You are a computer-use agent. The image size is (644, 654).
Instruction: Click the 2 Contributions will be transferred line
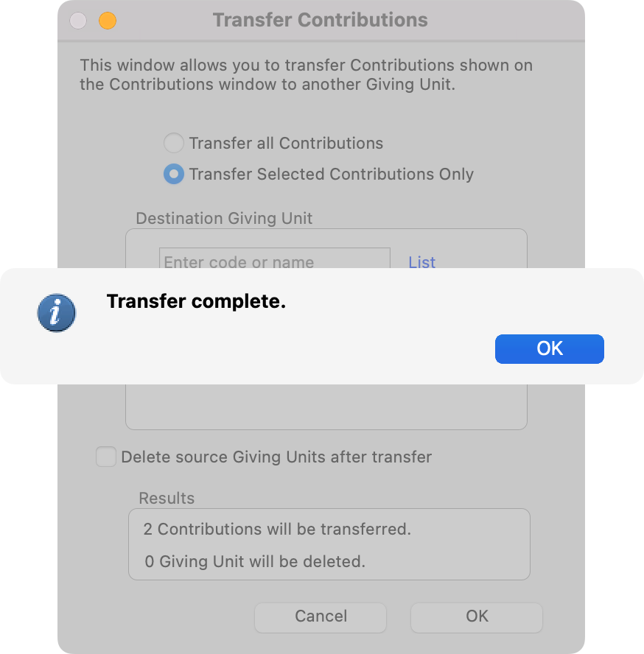pos(277,529)
